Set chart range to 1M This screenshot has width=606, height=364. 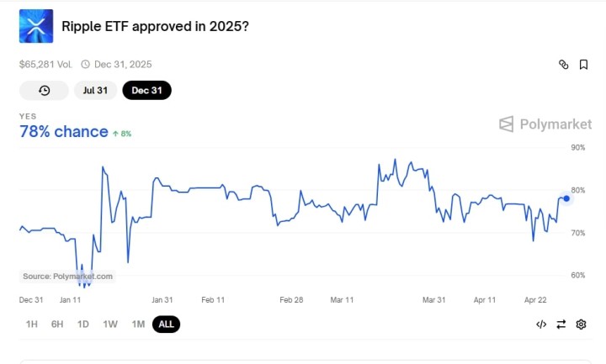(138, 324)
